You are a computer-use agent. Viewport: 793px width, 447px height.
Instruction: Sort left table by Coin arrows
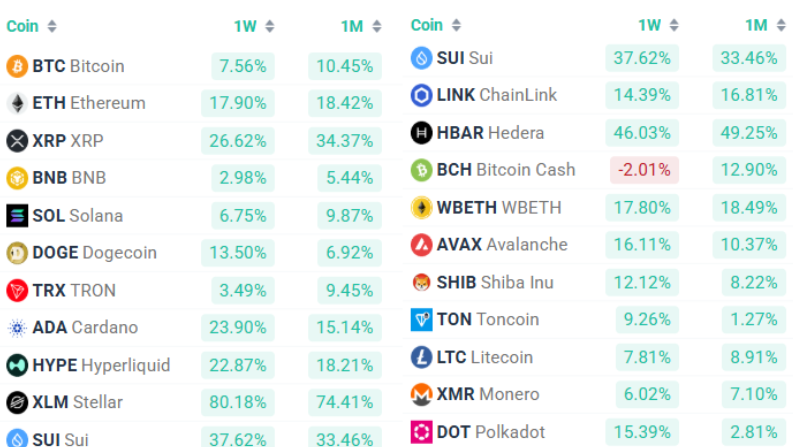52,26
